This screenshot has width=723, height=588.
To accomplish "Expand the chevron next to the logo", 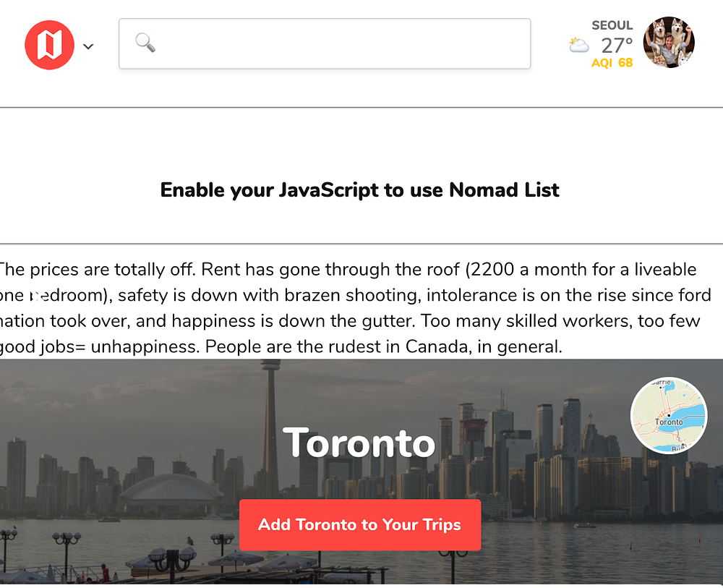I will [88, 46].
